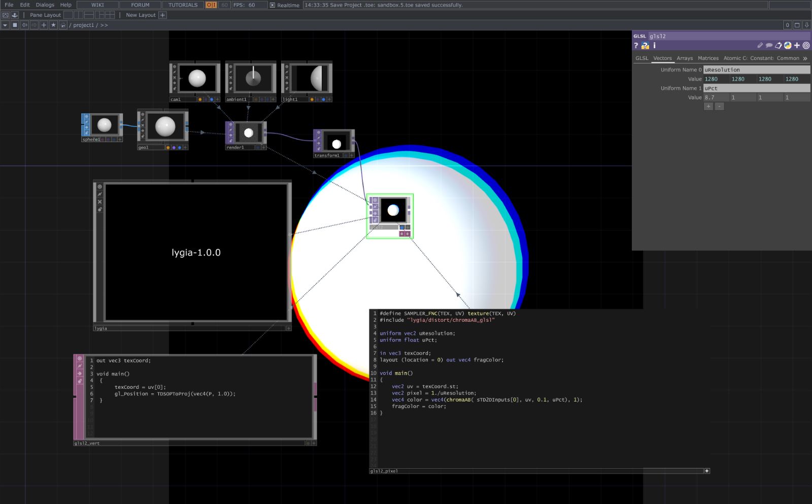Click the bookmark star icon in path bar

[53, 25]
